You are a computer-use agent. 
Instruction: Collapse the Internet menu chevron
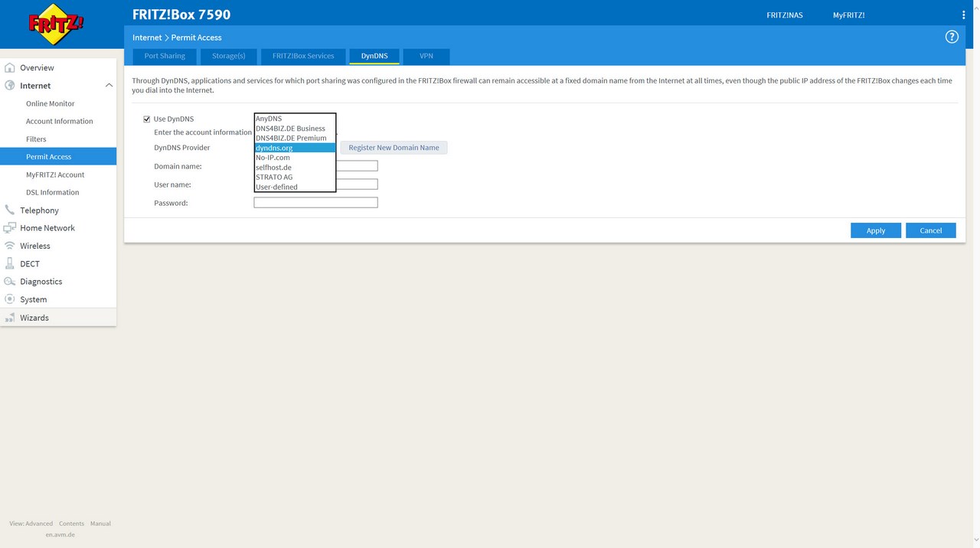coord(109,86)
